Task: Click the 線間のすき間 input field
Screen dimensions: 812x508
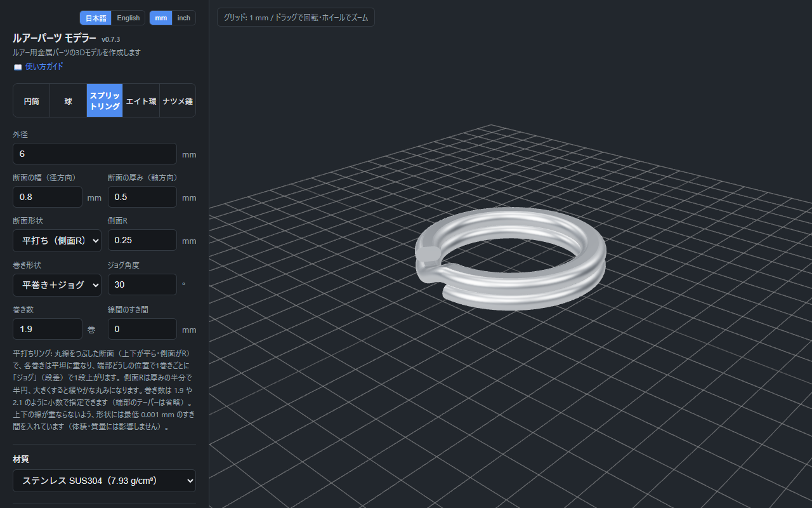Action: (142, 329)
